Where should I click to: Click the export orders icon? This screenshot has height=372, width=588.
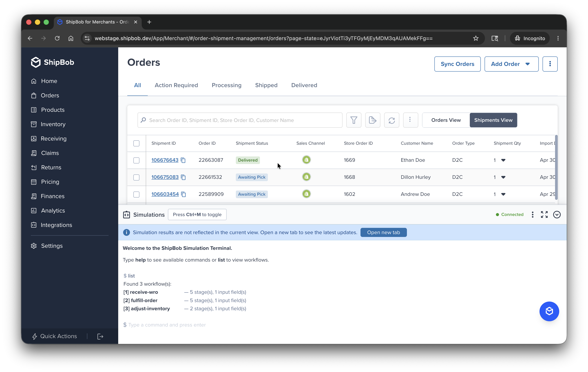coord(373,120)
